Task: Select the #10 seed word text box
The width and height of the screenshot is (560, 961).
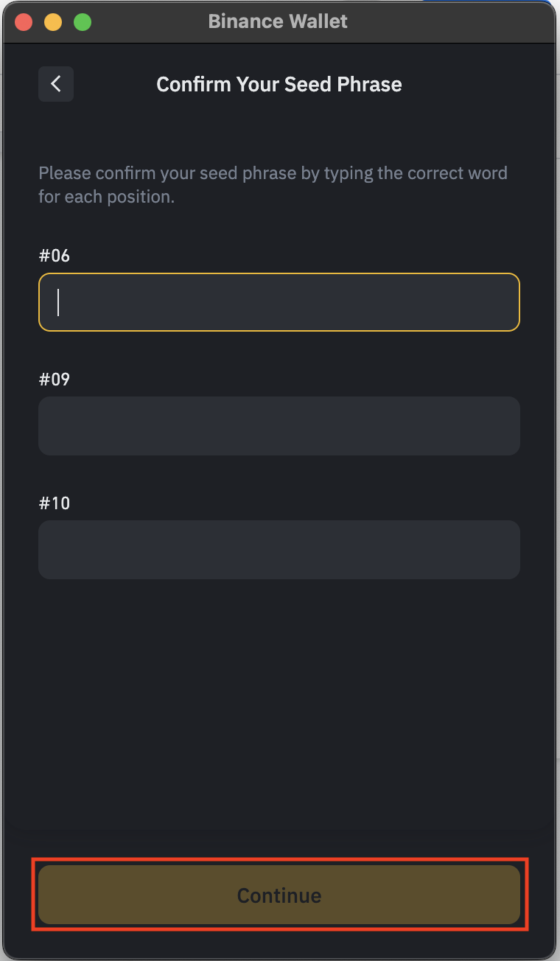Action: point(279,550)
